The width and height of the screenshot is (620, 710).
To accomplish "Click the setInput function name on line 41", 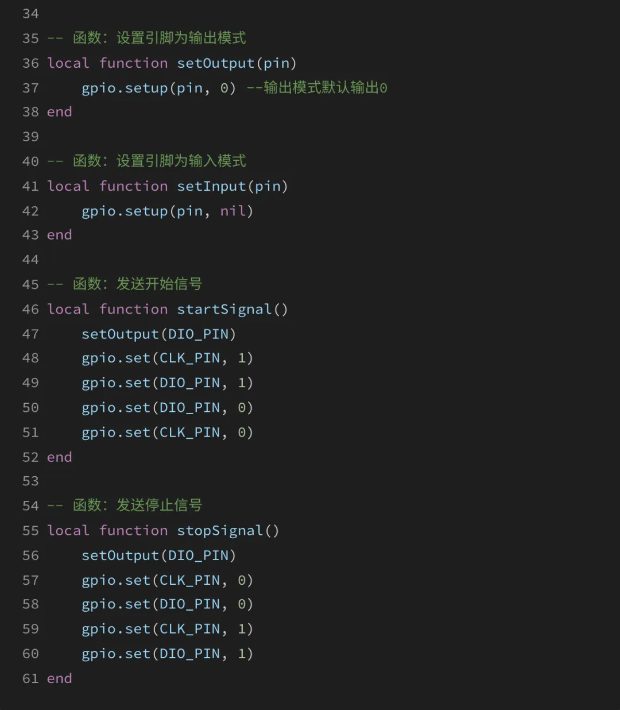I will tap(211, 186).
